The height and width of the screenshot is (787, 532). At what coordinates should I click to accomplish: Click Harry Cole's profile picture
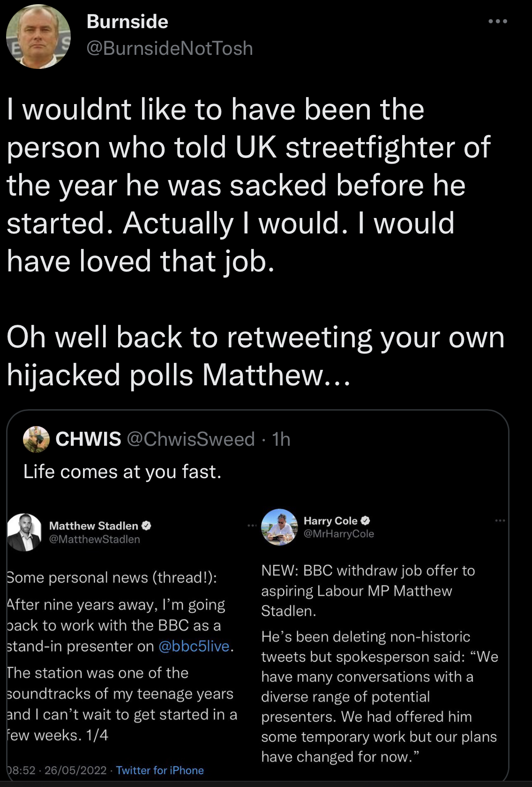pyautogui.click(x=279, y=527)
